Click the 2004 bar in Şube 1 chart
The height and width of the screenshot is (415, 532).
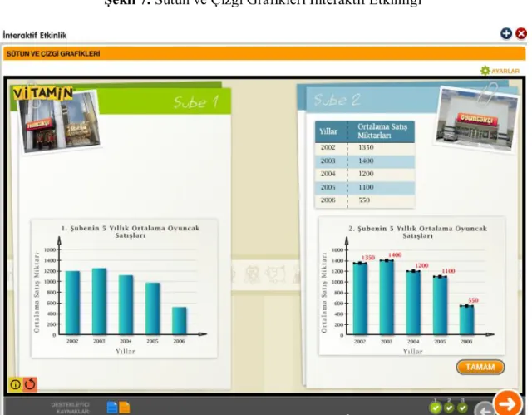(126, 304)
